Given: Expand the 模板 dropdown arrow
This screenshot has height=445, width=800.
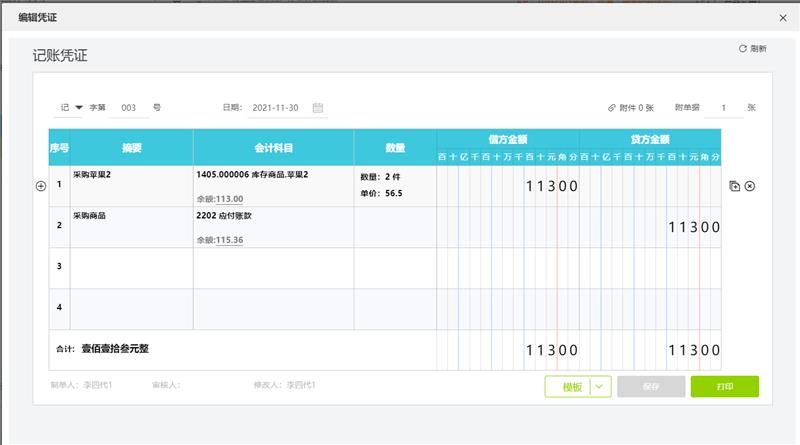Looking at the screenshot, I should tap(599, 387).
